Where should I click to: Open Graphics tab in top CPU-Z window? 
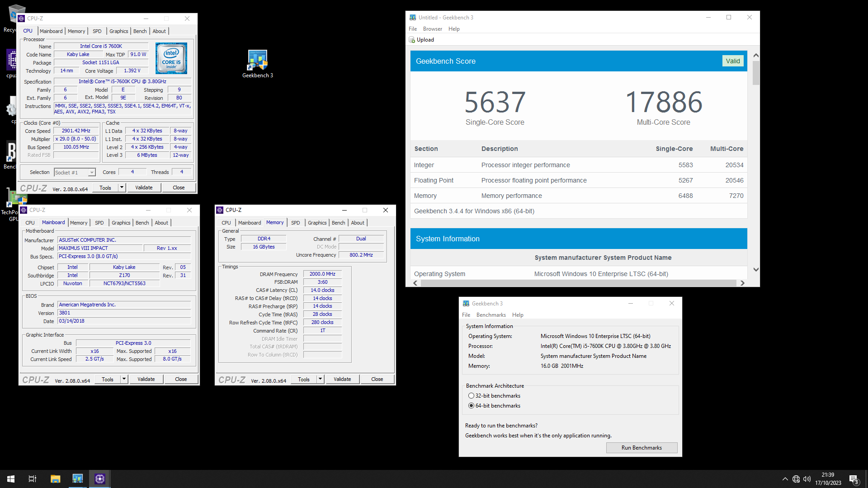119,31
